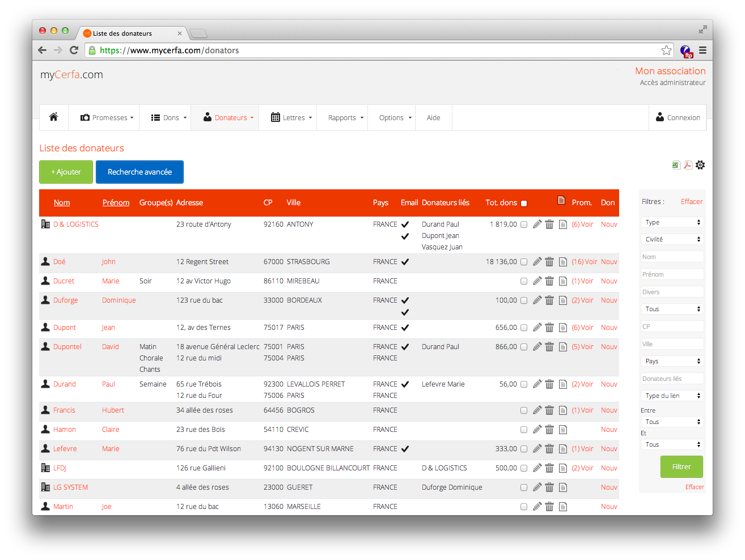Delete Ducret row with trash icon

[x=549, y=281]
